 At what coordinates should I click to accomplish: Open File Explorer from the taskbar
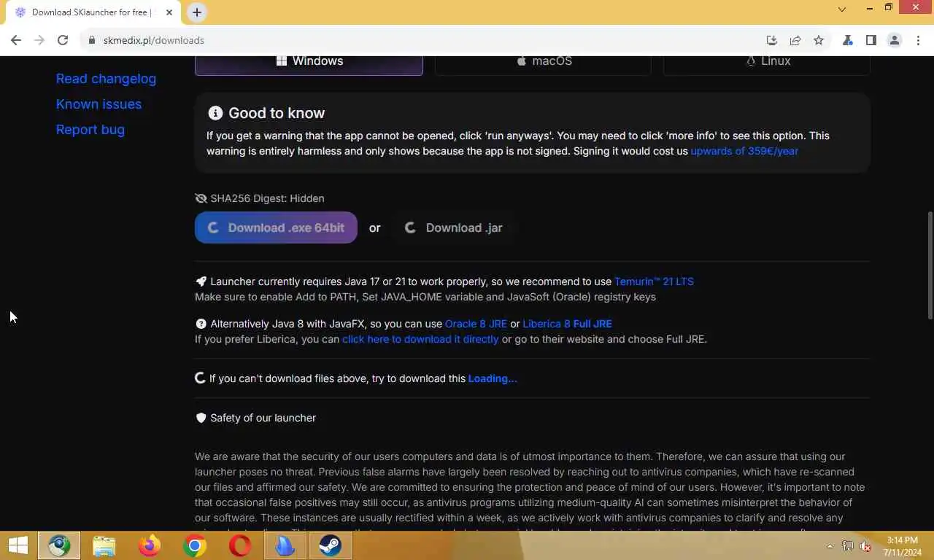coord(104,545)
